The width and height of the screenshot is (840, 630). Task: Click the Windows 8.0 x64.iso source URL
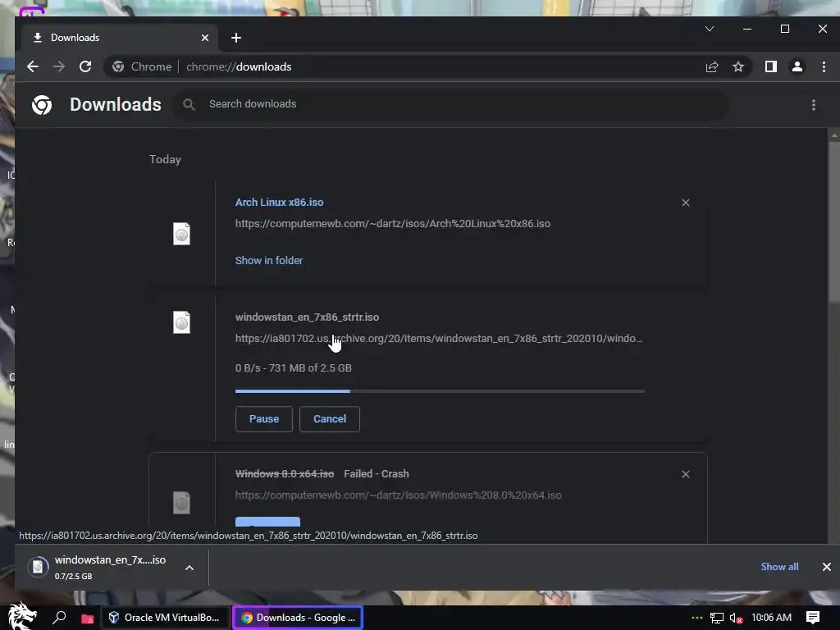pyautogui.click(x=398, y=495)
